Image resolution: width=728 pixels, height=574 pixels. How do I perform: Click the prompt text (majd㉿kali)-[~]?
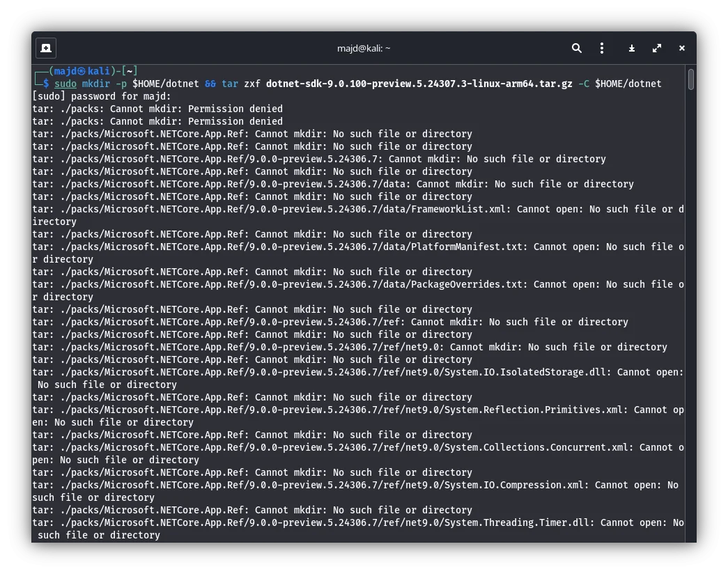coord(93,71)
